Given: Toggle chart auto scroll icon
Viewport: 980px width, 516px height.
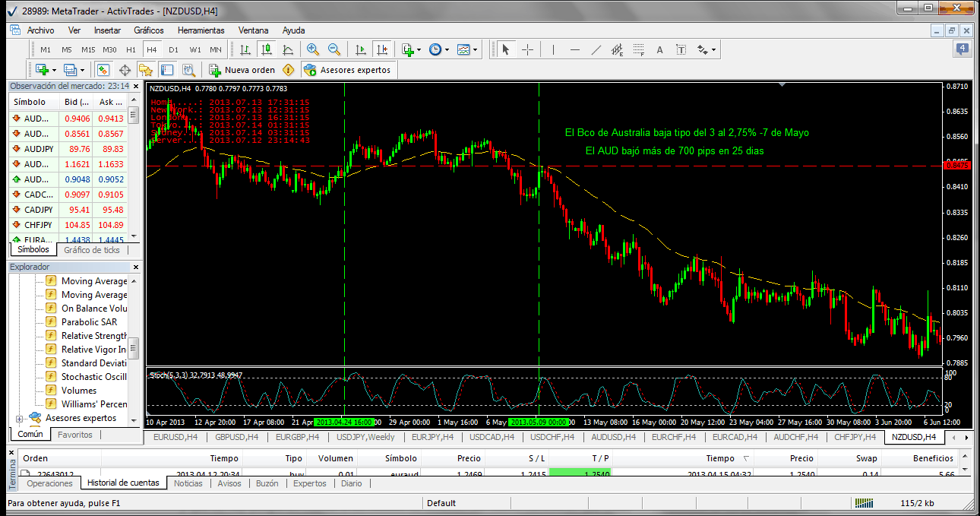Looking at the screenshot, I should pyautogui.click(x=361, y=49).
